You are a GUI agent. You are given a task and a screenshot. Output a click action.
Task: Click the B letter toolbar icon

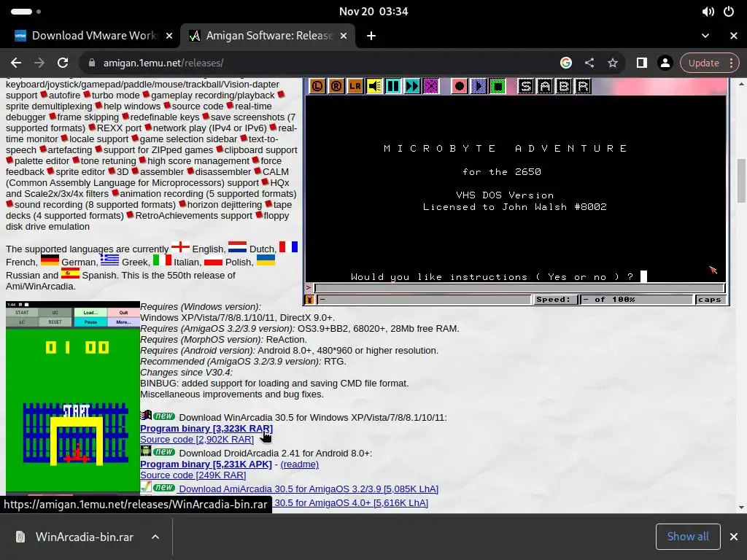point(564,86)
